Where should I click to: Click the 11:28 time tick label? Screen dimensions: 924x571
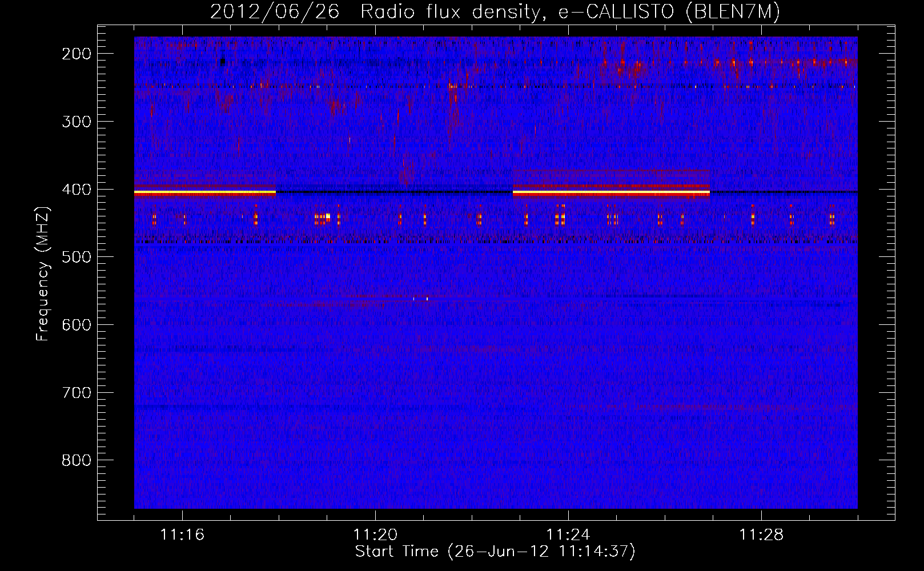pyautogui.click(x=761, y=535)
